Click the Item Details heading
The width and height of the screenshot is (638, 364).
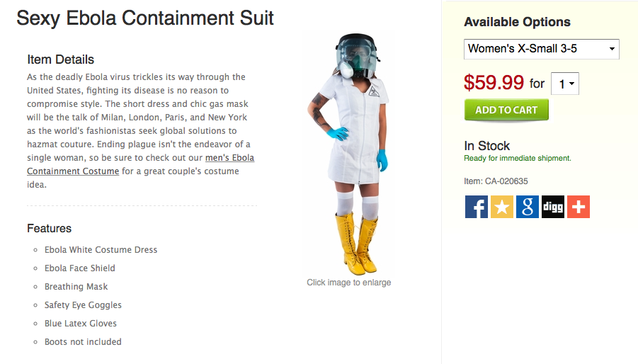(x=61, y=59)
